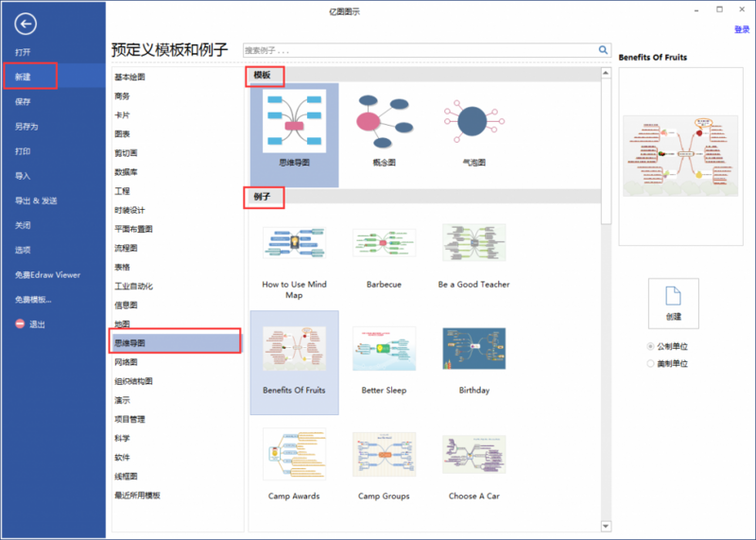Open the How to Use Mind Map example
This screenshot has height=540, width=756.
294,243
